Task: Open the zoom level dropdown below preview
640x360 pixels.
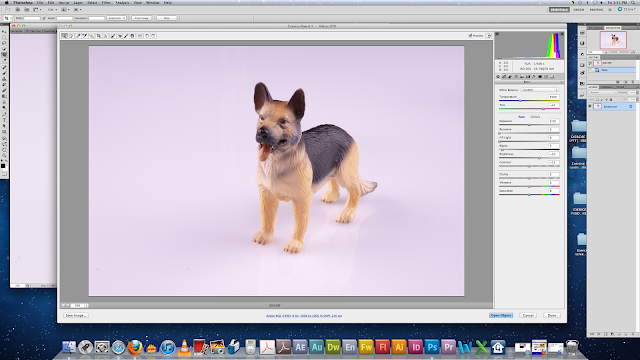Action: tap(86, 305)
